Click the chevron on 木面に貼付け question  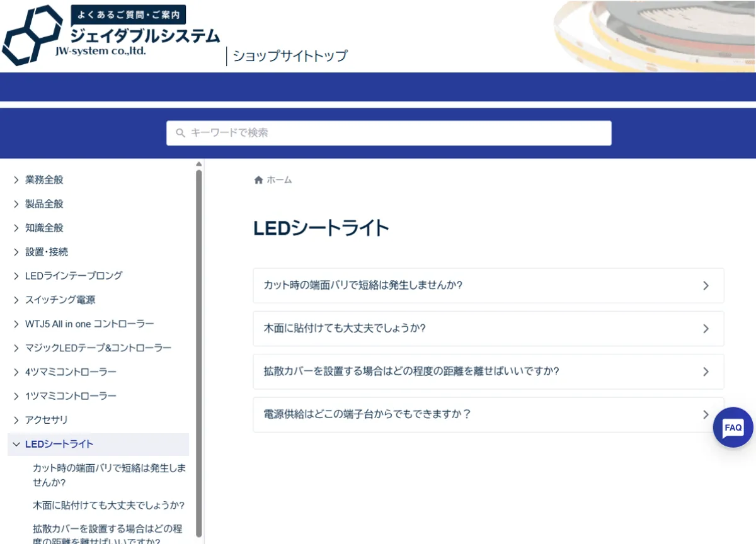pos(706,328)
